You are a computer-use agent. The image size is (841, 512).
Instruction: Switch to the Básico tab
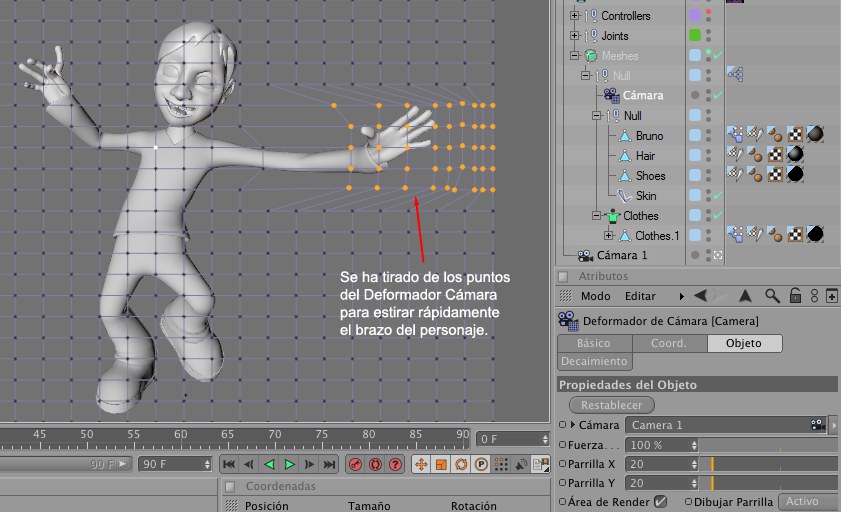pos(594,343)
